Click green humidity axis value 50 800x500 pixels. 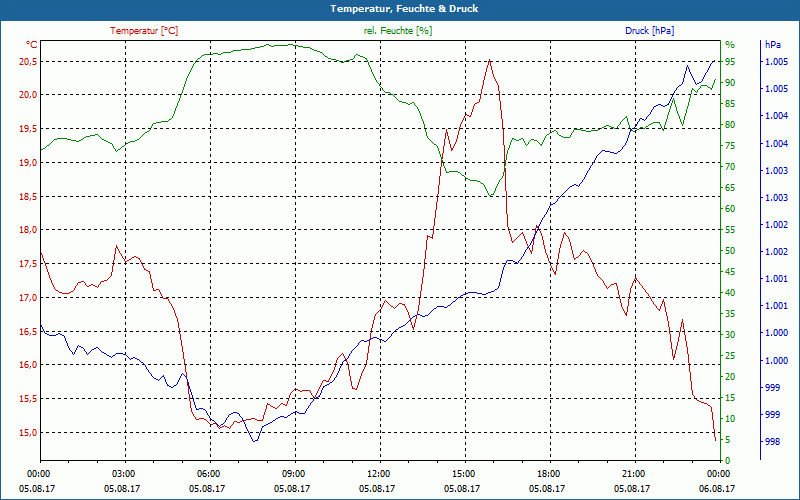[730, 251]
